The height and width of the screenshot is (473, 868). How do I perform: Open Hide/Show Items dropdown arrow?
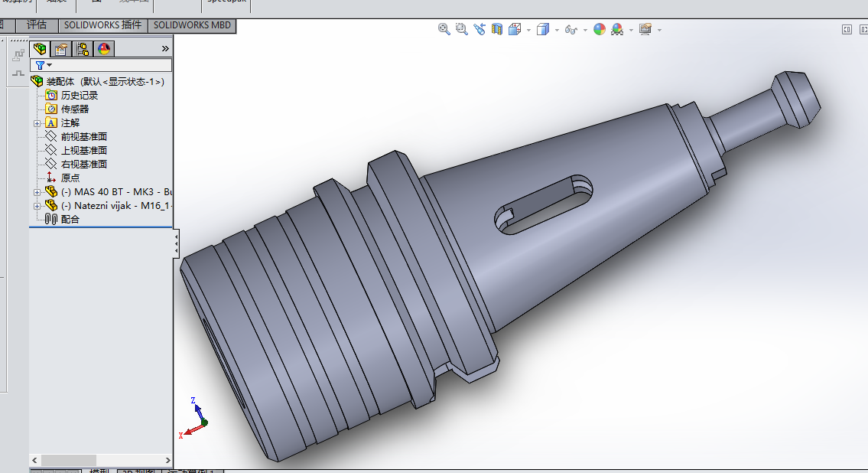585,30
